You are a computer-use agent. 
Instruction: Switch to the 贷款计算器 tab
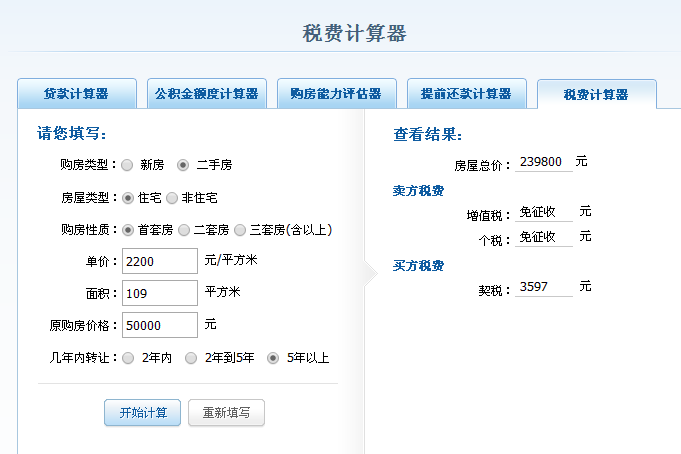pyautogui.click(x=76, y=94)
